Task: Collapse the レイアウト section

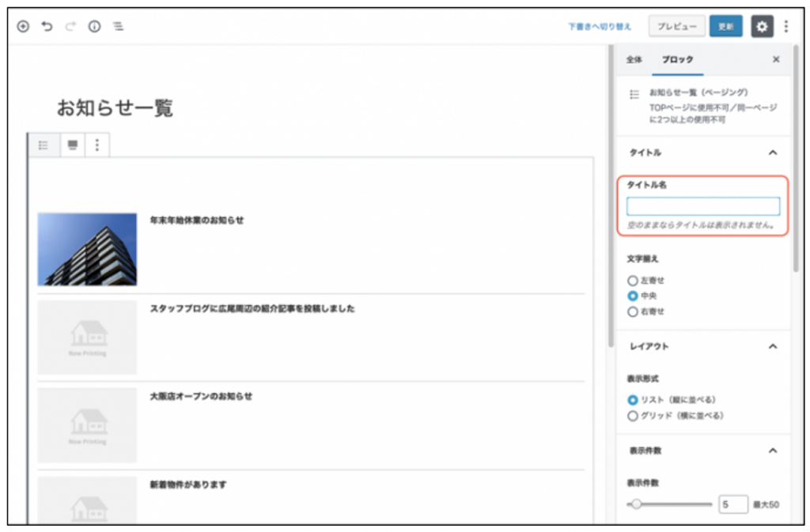Action: point(773,346)
